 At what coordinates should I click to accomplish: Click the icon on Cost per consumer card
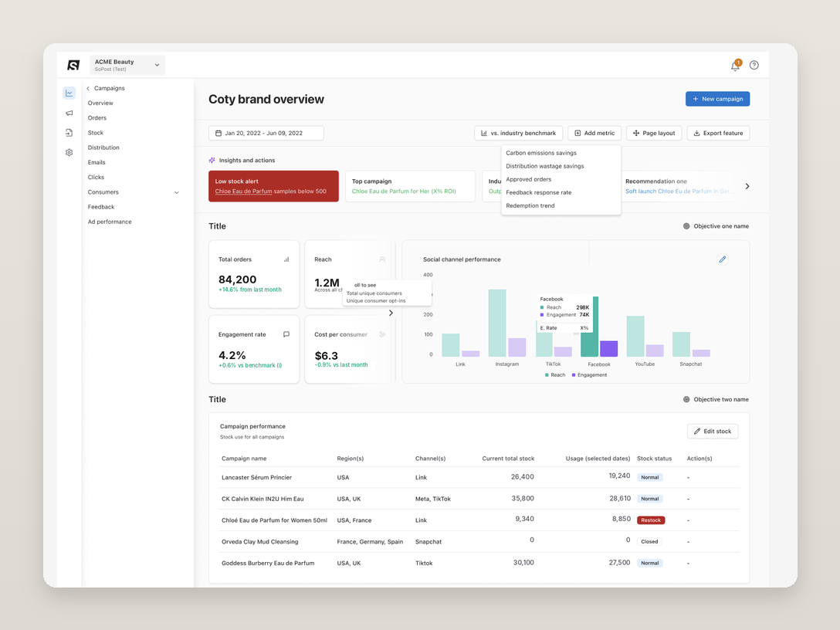382,334
